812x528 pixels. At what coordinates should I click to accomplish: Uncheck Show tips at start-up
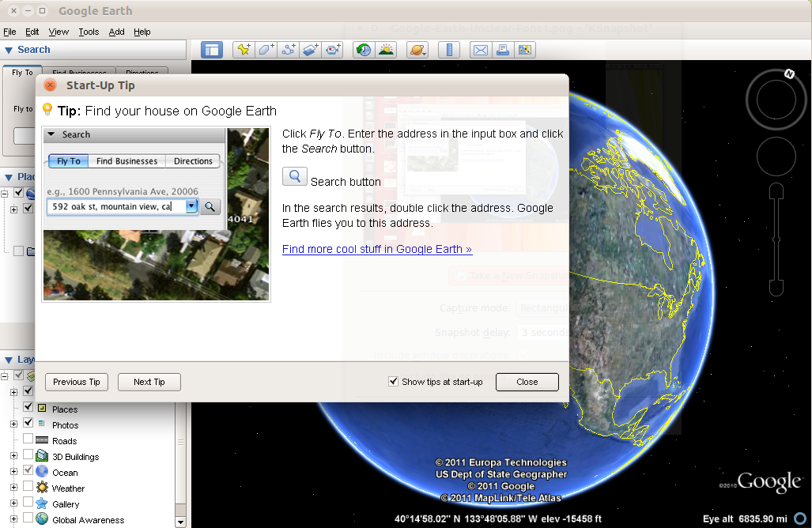393,382
